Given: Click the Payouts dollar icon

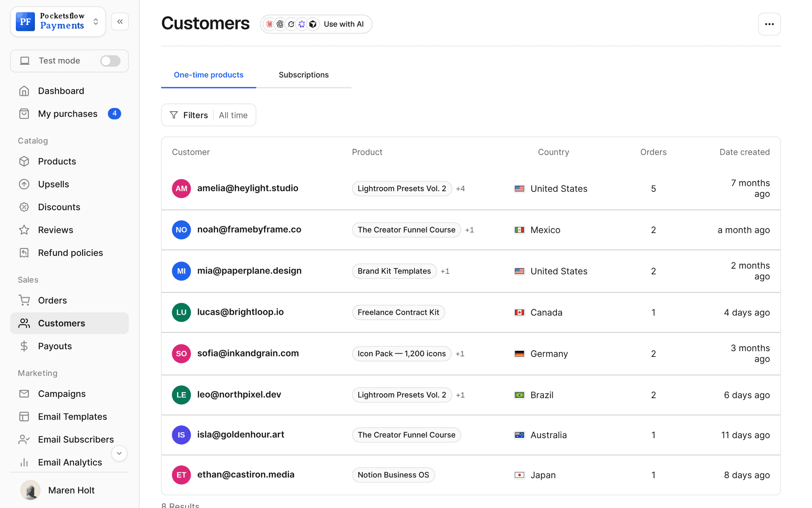Looking at the screenshot, I should 24,346.
